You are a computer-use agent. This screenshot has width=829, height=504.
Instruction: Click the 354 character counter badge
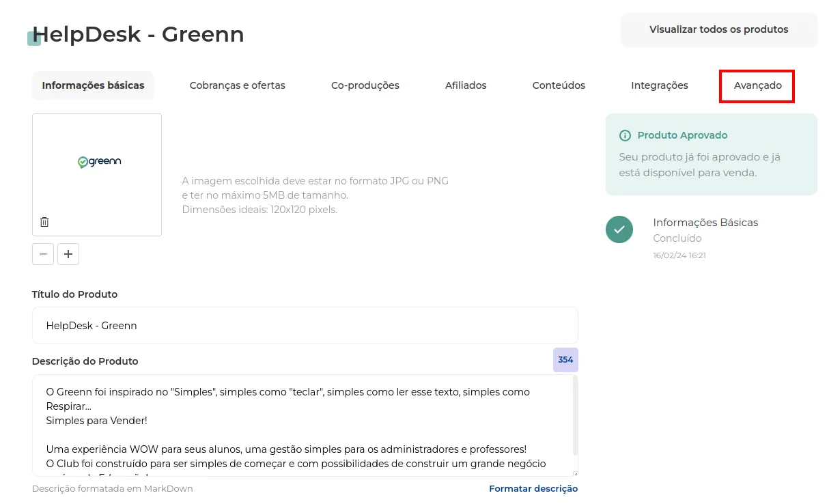pos(565,360)
